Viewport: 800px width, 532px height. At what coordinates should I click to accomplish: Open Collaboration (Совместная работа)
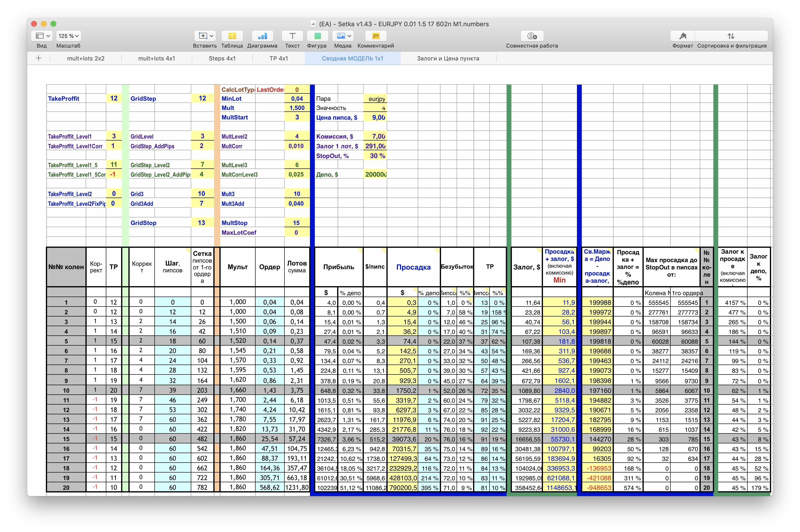point(532,36)
